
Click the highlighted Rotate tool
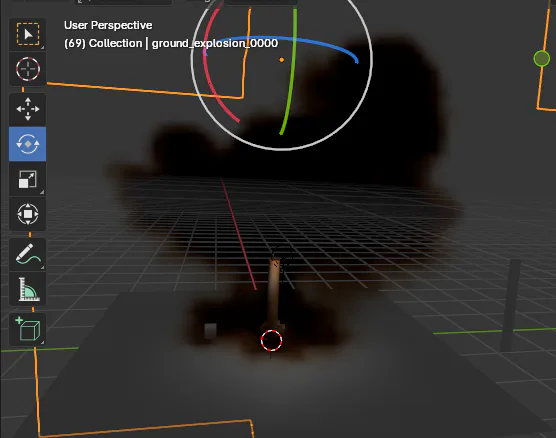28,144
